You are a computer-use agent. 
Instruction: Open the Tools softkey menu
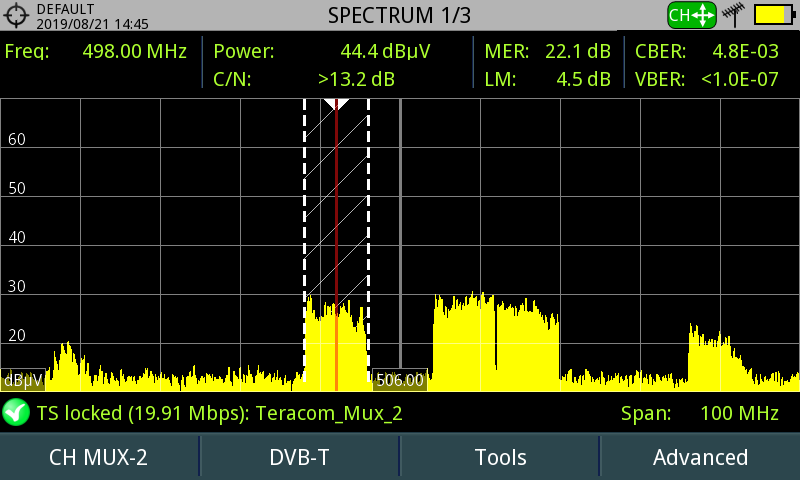click(x=500, y=458)
